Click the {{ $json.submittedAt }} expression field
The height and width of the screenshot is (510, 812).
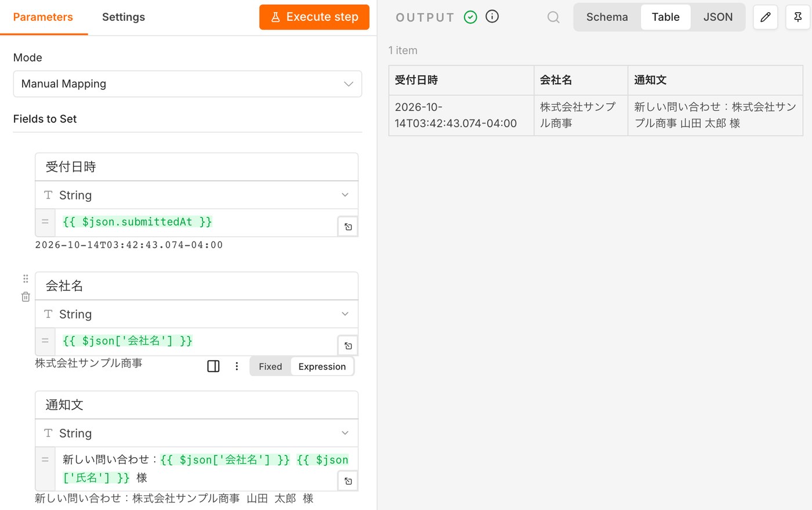(x=197, y=222)
